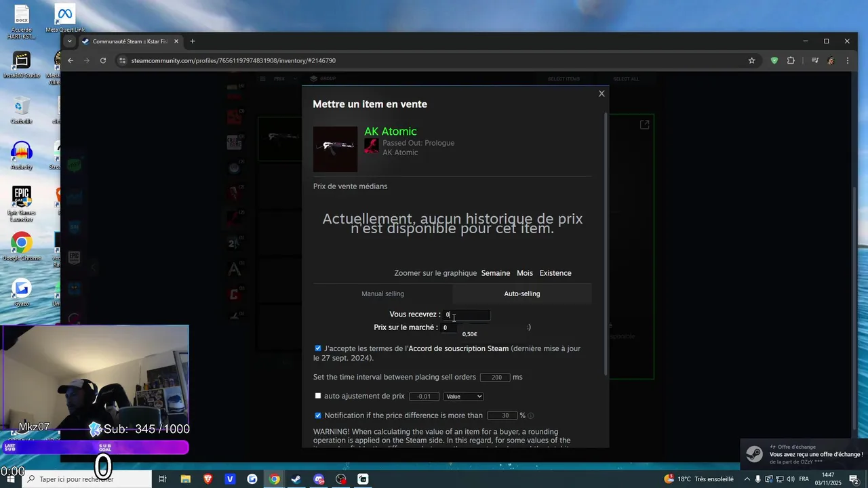Focus the 'Vous recevrez' price field
The image size is (868, 488).
pyautogui.click(x=467, y=314)
